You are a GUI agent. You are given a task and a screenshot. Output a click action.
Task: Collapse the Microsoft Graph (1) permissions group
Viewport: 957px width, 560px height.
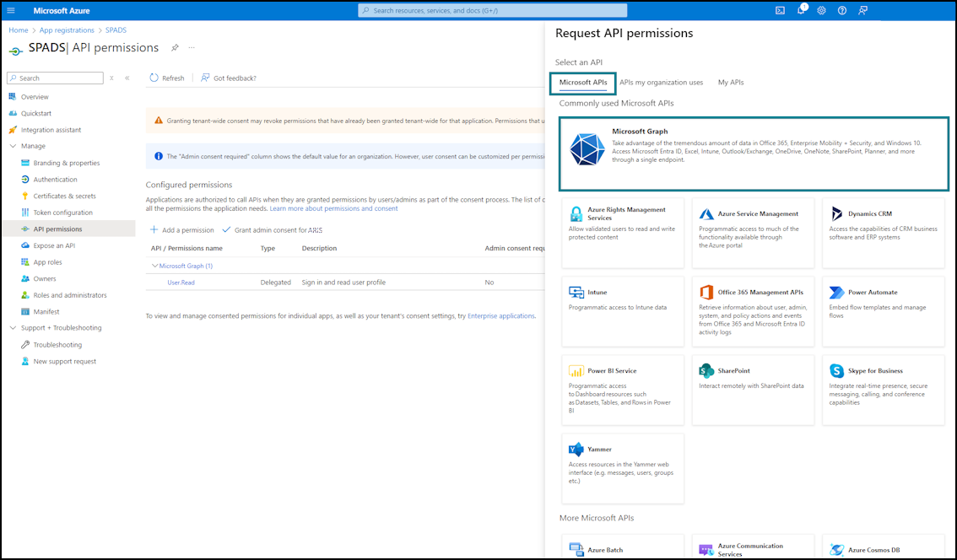click(154, 266)
